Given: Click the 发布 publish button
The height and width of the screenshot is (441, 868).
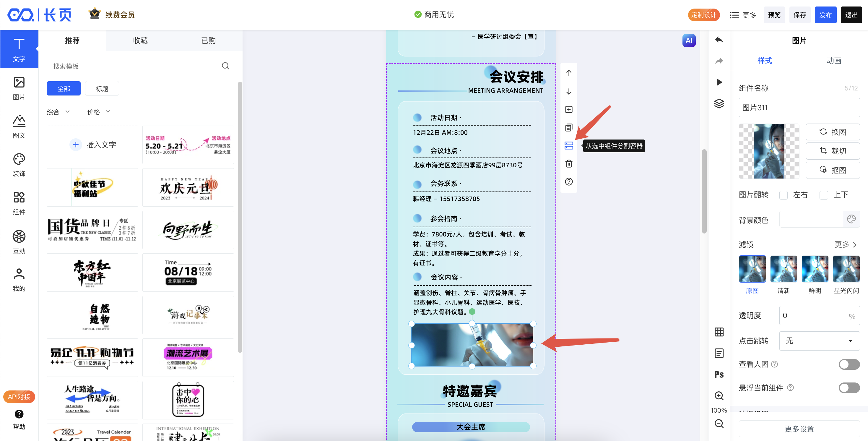Looking at the screenshot, I should point(825,15).
